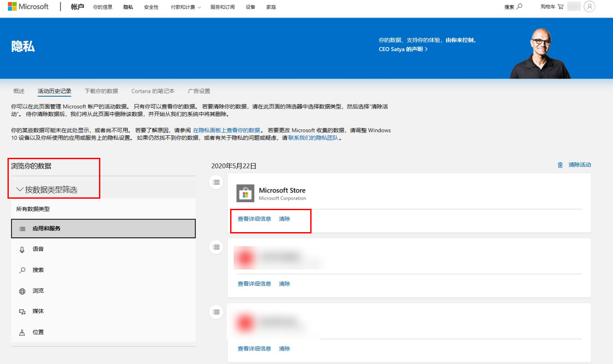The height and width of the screenshot is (364, 613).
Task: Select the 位置 location filter
Action: tap(38, 332)
